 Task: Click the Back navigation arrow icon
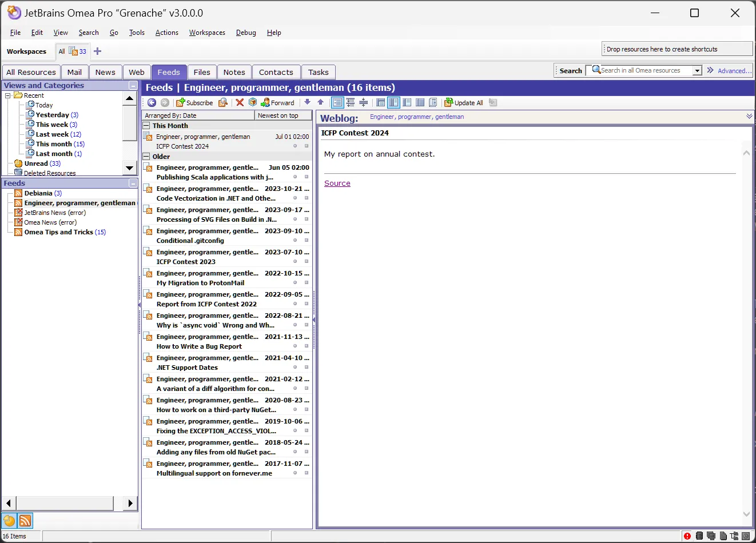[x=152, y=102]
